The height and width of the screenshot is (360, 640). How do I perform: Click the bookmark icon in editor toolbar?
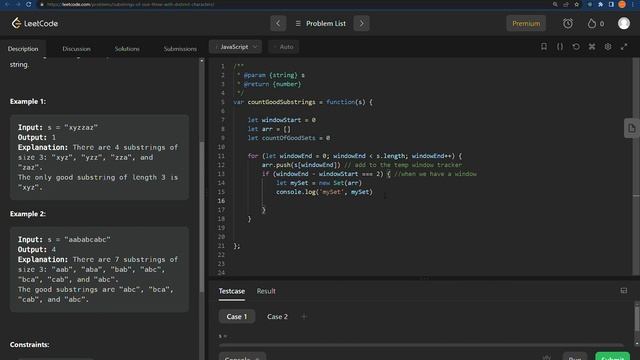click(544, 47)
